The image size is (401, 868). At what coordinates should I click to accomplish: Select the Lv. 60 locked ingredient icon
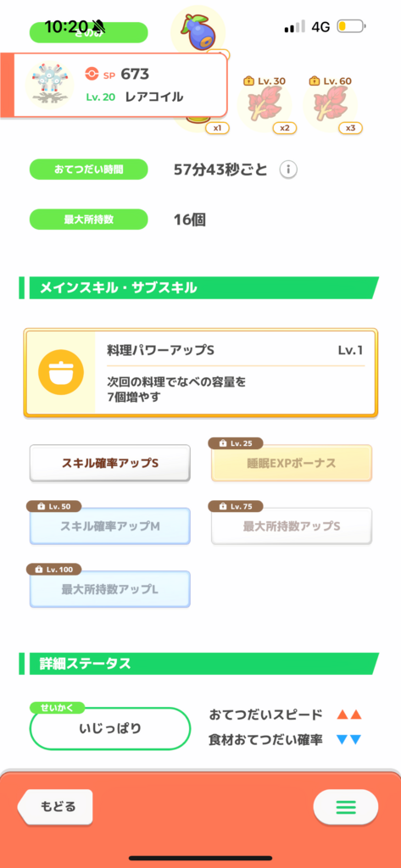click(331, 103)
